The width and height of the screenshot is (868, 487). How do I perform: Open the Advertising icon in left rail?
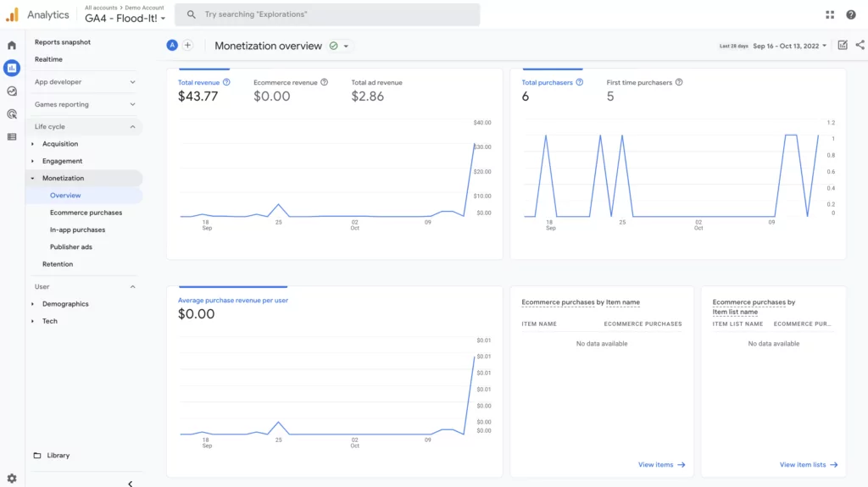pos(12,113)
